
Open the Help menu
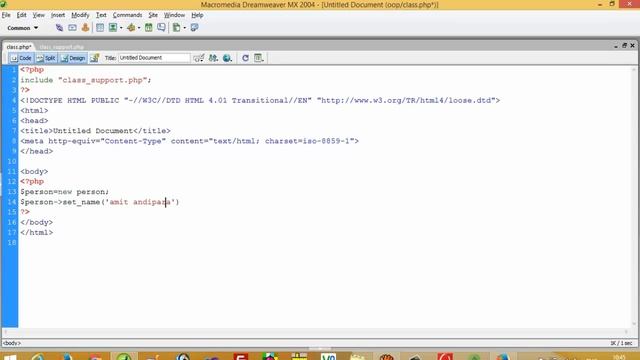[x=197, y=15]
